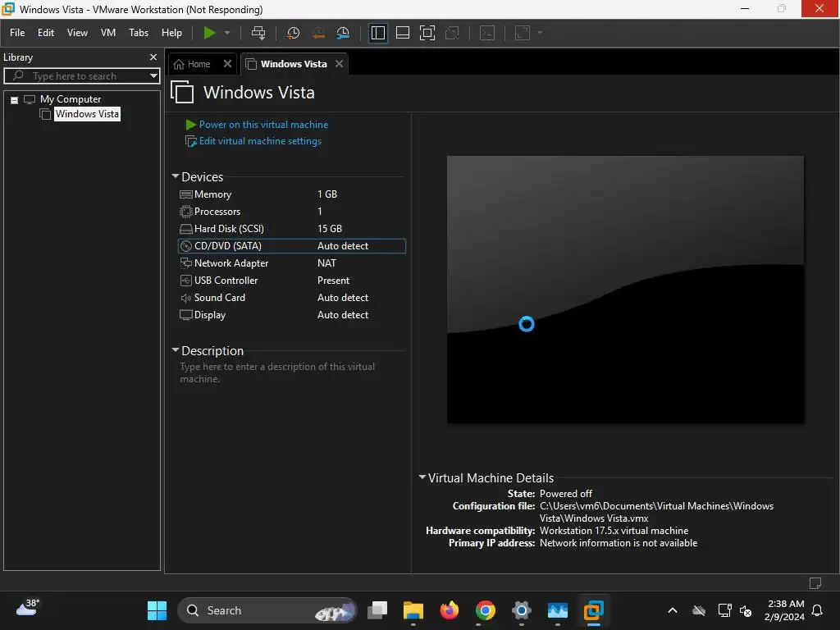Image resolution: width=840 pixels, height=630 pixels.
Task: Open Settings from the taskbar
Action: pyautogui.click(x=521, y=610)
